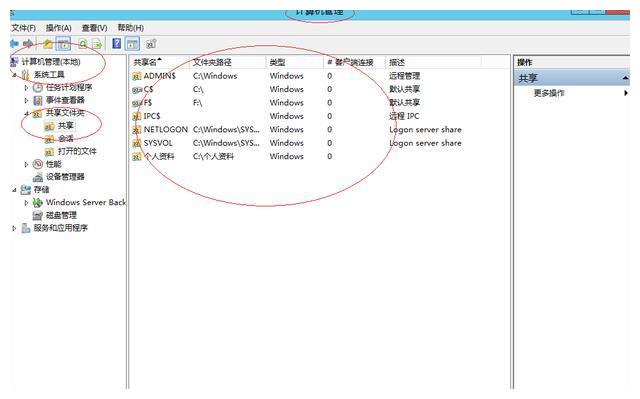Click the Refresh toolbar icon

83,44
